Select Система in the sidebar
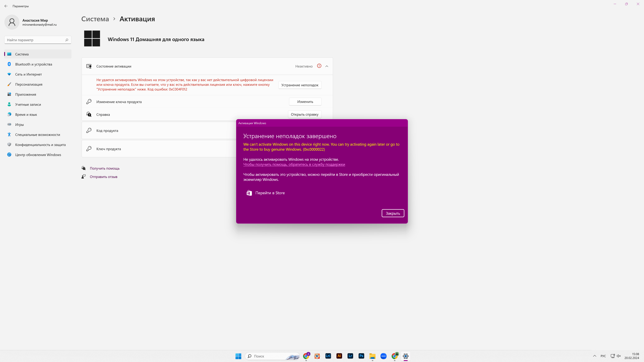Screen dimensions: 644x362 38,54
